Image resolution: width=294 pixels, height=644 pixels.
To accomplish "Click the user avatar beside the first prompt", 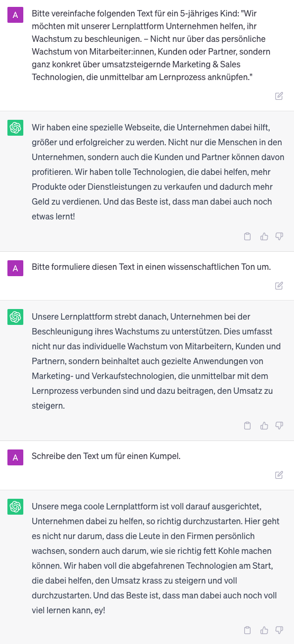I will [x=15, y=14].
